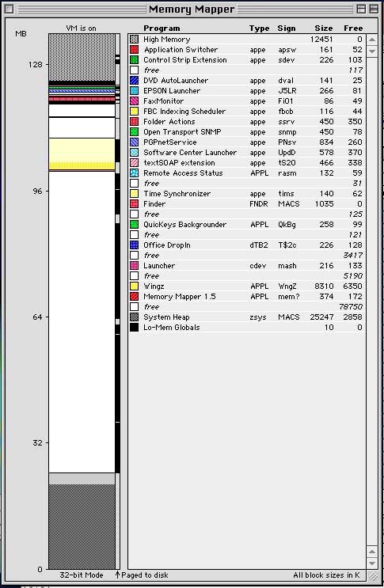Select the Wingz row name
The image size is (384, 588).
coord(154,286)
